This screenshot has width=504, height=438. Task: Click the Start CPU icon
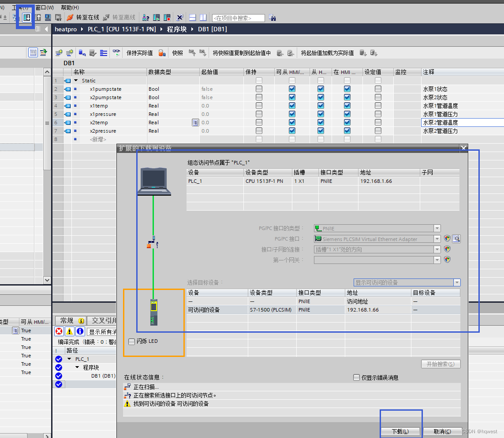click(x=157, y=18)
